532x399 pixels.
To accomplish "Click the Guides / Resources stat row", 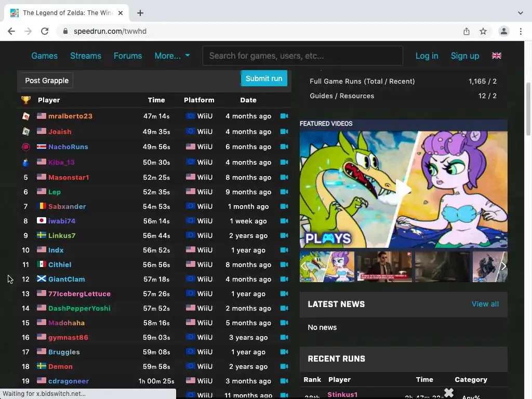I will 403,96.
